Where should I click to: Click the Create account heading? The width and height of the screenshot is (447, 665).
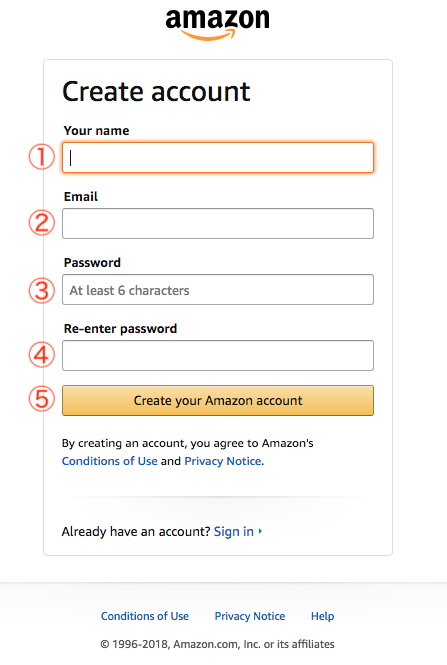[156, 91]
